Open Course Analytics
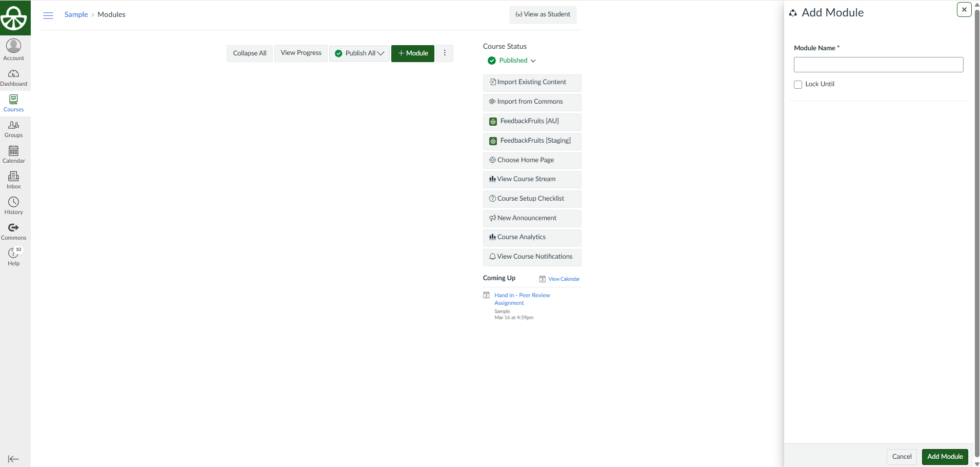Screen dimensions: 980x467 [532, 237]
